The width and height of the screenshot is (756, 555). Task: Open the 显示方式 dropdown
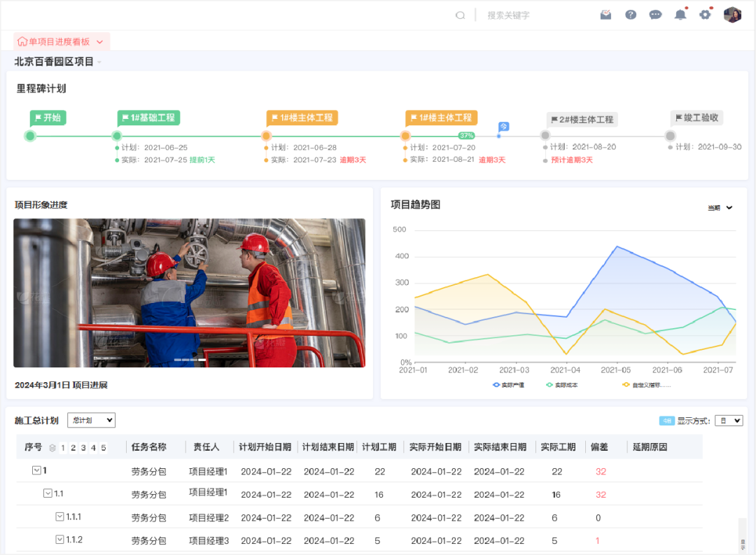(x=731, y=421)
